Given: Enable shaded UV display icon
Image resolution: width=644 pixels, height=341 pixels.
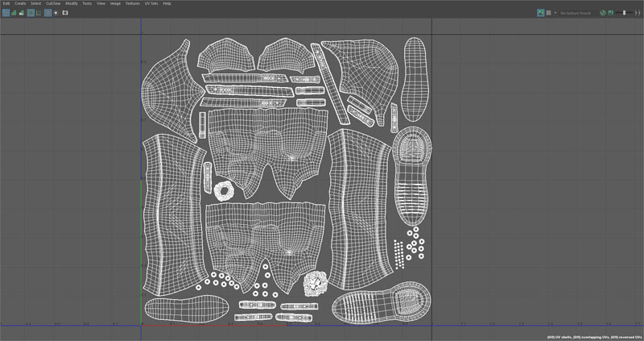Looking at the screenshot, I should tap(14, 13).
